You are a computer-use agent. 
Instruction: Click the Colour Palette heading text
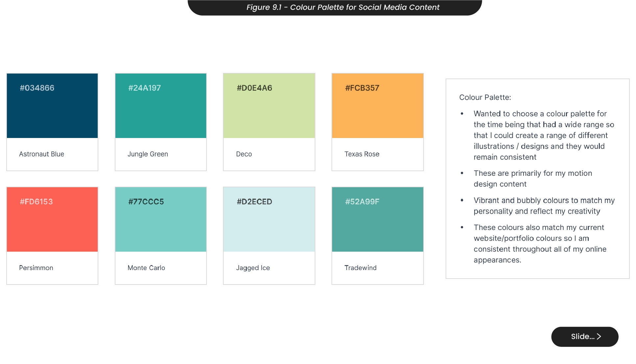[485, 97]
